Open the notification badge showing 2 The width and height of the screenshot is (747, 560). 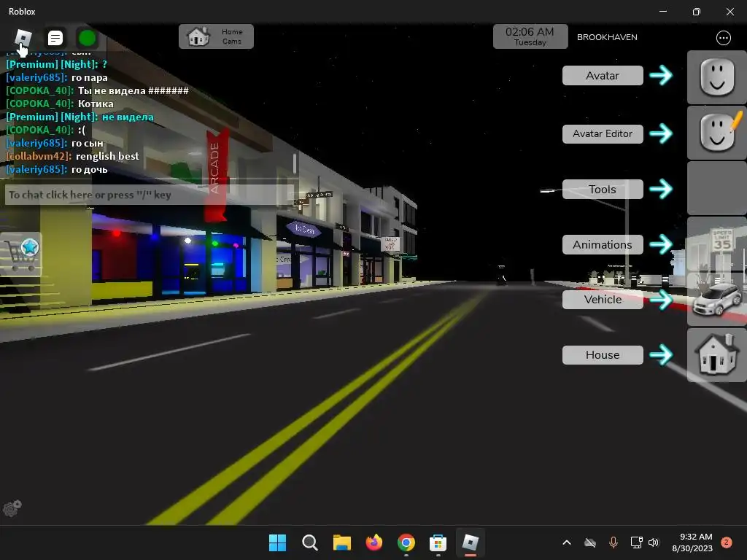point(726,542)
